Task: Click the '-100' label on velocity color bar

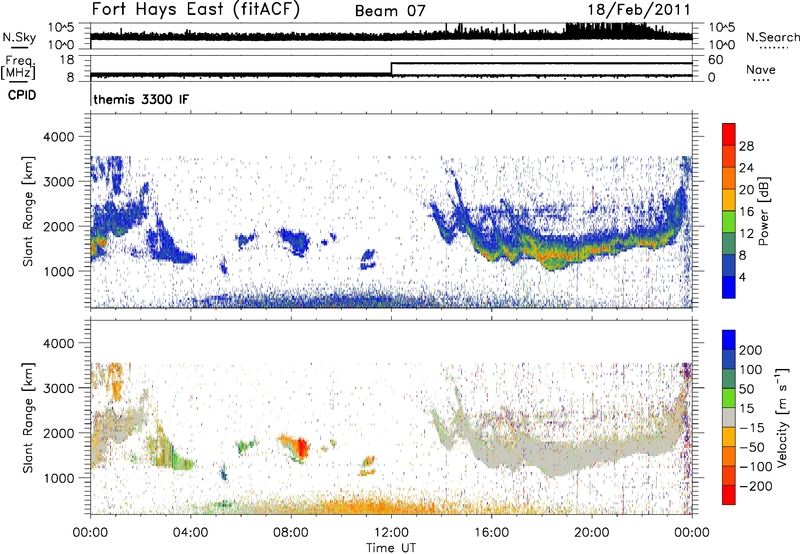Action: (x=756, y=467)
